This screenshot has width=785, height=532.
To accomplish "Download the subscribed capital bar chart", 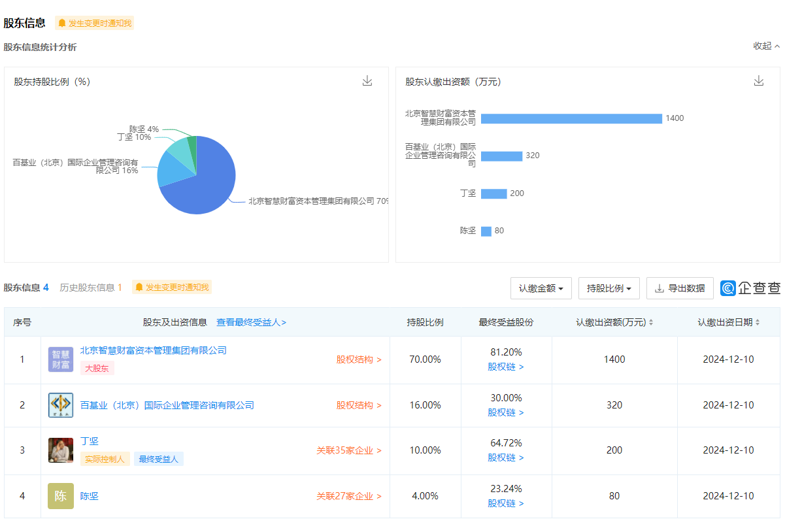I will 759,81.
